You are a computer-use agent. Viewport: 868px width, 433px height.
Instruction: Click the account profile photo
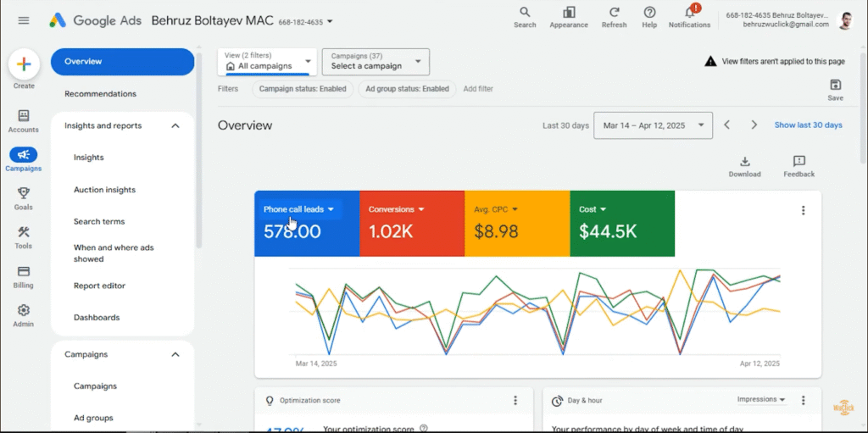click(845, 20)
